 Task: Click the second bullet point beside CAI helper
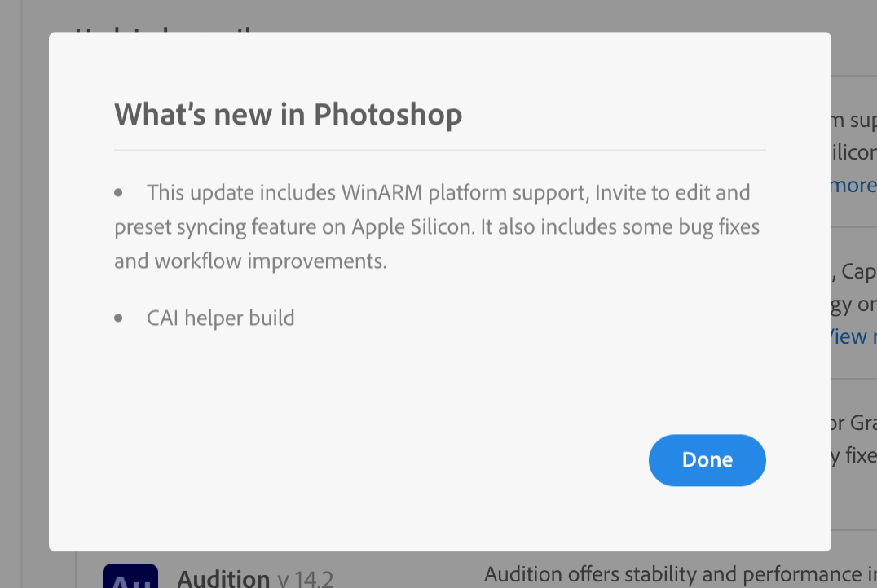click(x=119, y=318)
